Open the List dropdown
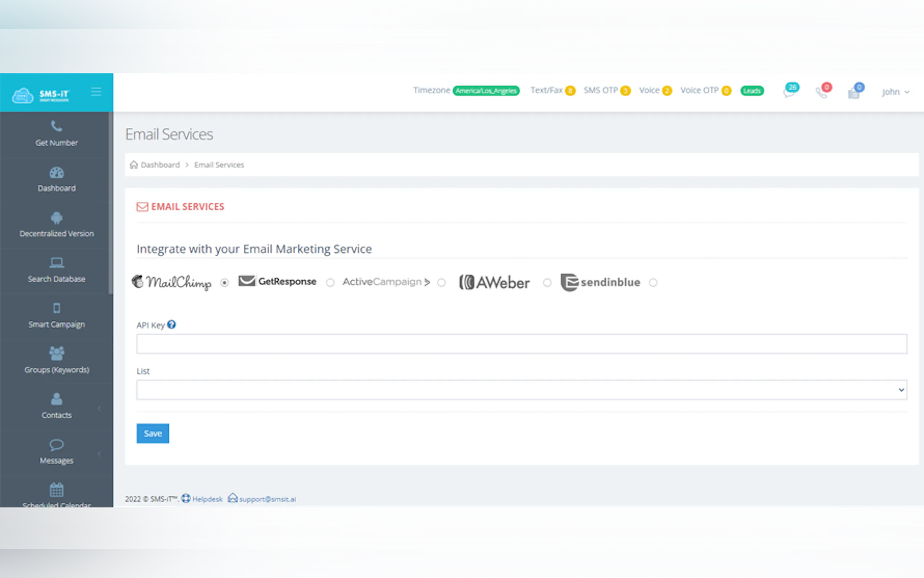 tap(521, 390)
